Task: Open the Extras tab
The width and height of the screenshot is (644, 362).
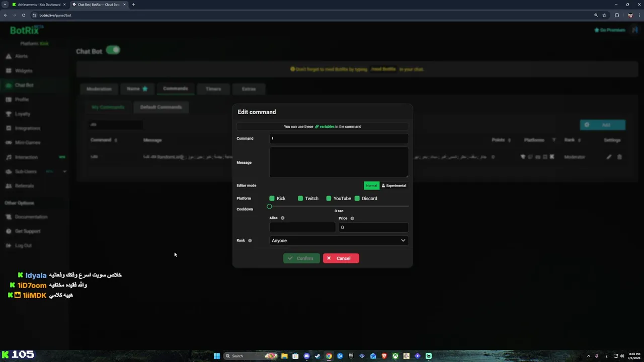Action: coord(249,89)
